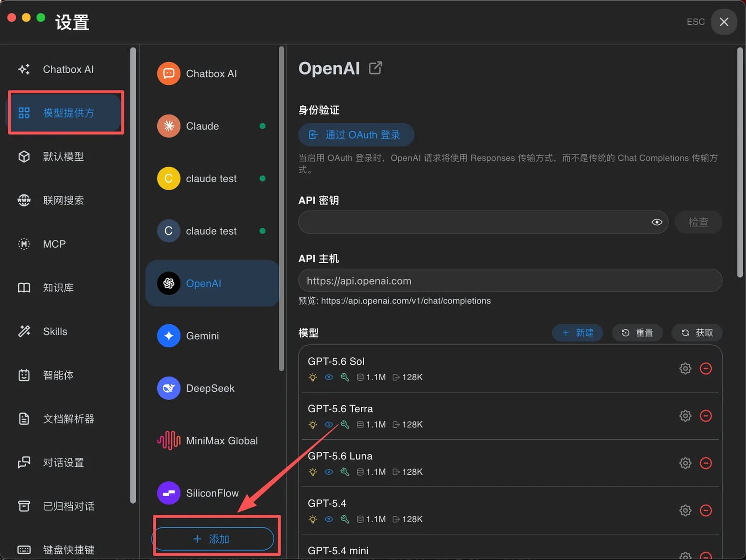746x560 pixels.
Task: Click tool-use wrench icon on GPT-5.4
Action: [x=345, y=519]
